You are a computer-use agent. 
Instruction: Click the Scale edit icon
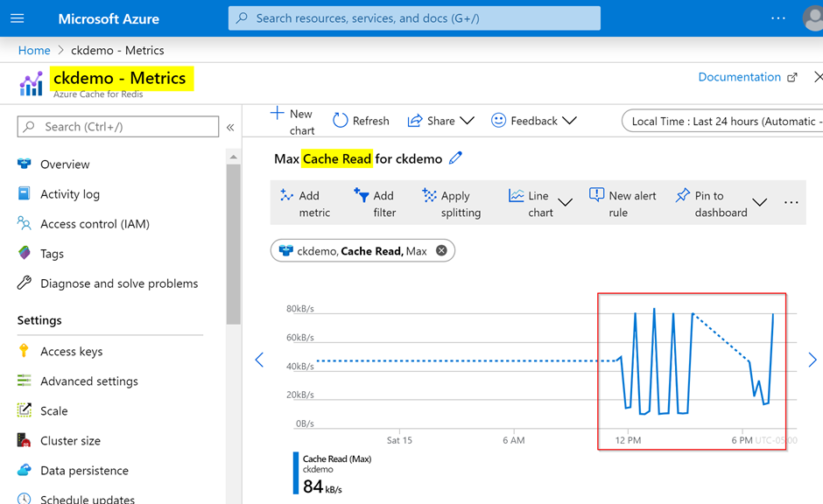tap(25, 410)
